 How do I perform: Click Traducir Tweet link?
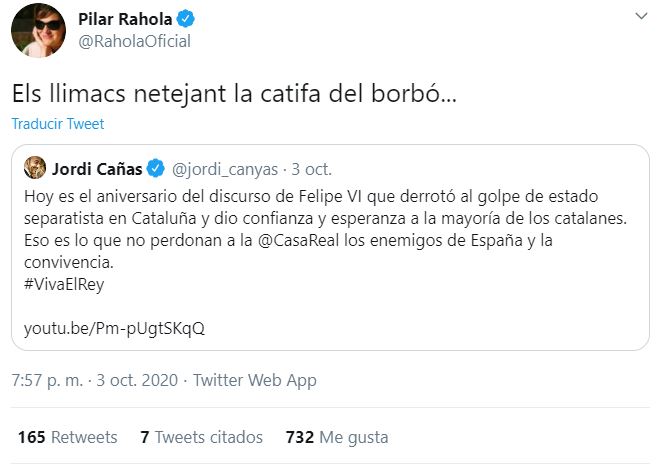(x=58, y=125)
